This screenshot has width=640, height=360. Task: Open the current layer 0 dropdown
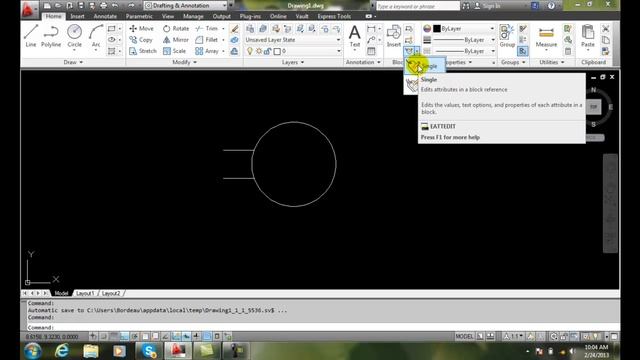point(293,51)
